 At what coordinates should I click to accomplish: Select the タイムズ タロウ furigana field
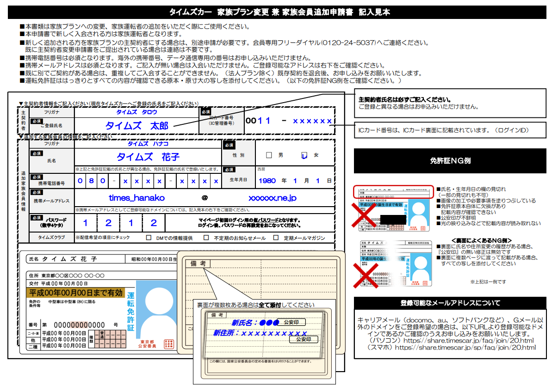coord(136,112)
